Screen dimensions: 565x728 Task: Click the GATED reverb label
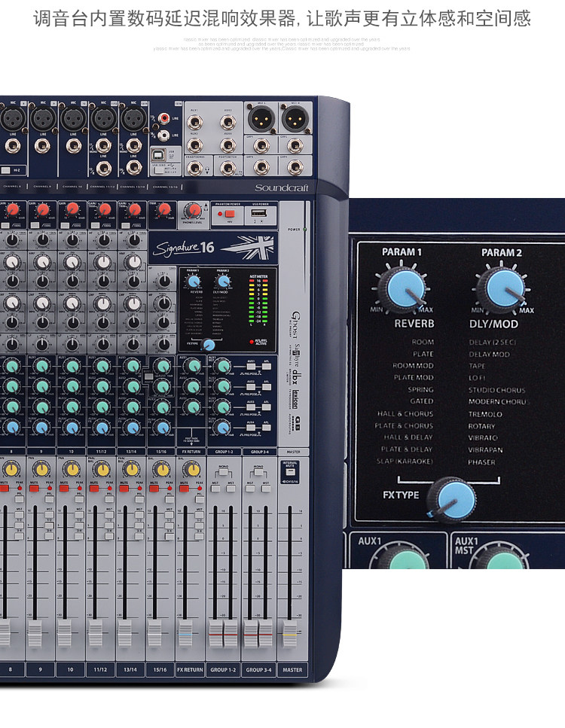tap(421, 401)
